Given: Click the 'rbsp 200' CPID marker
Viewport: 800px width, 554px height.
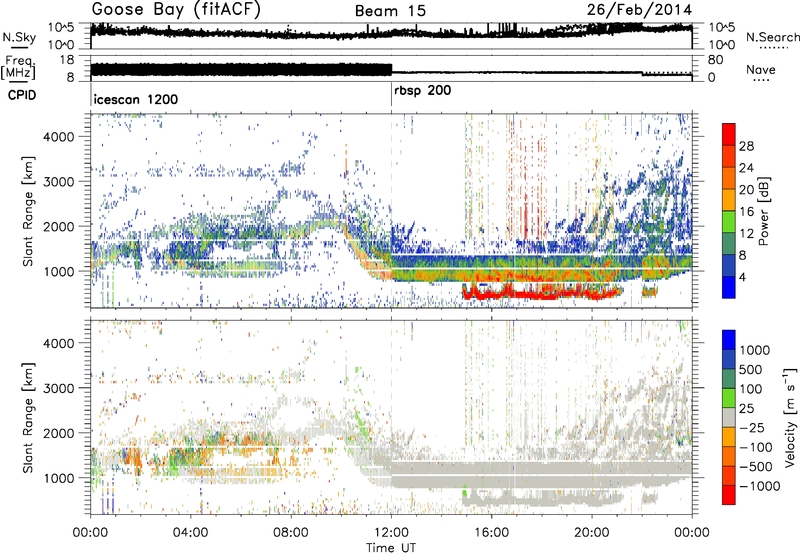Looking at the screenshot, I should pos(422,91).
